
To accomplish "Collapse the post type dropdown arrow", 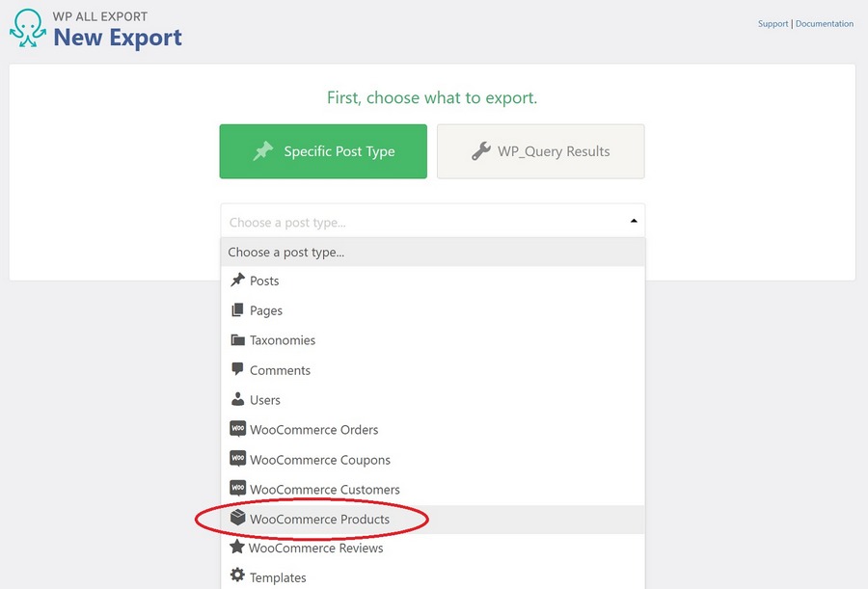I will pyautogui.click(x=634, y=220).
